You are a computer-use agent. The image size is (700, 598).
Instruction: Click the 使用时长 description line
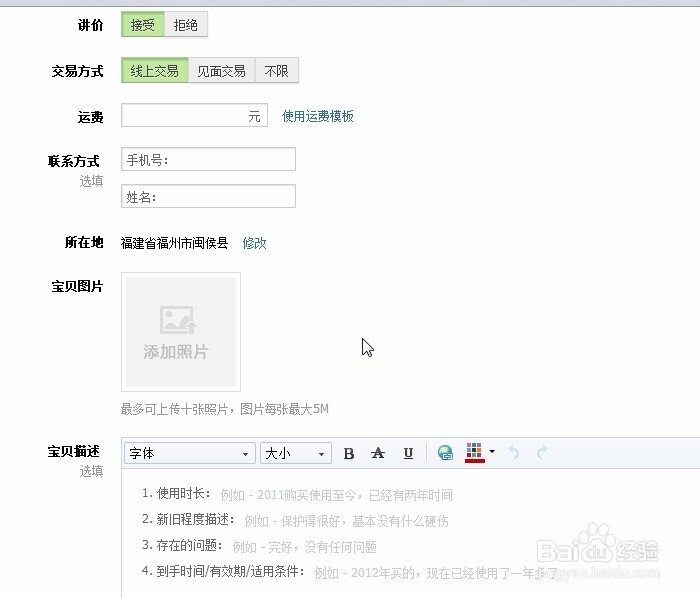click(x=297, y=494)
